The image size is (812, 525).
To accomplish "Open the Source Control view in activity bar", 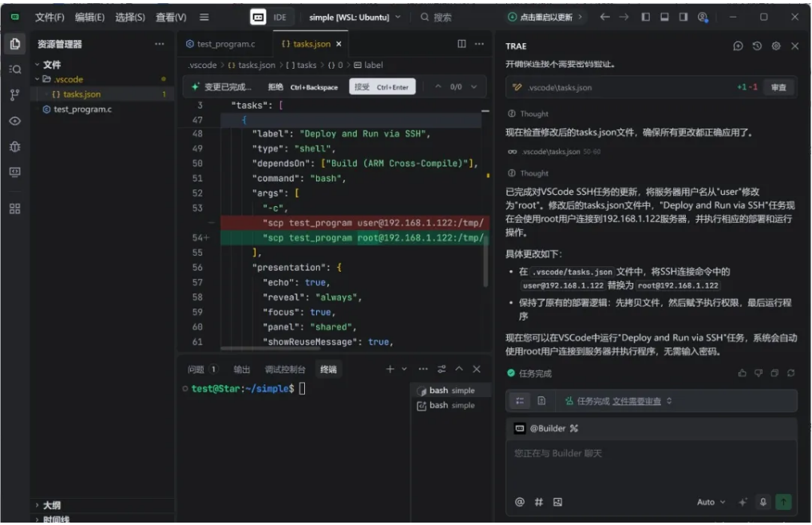I will coord(14,95).
